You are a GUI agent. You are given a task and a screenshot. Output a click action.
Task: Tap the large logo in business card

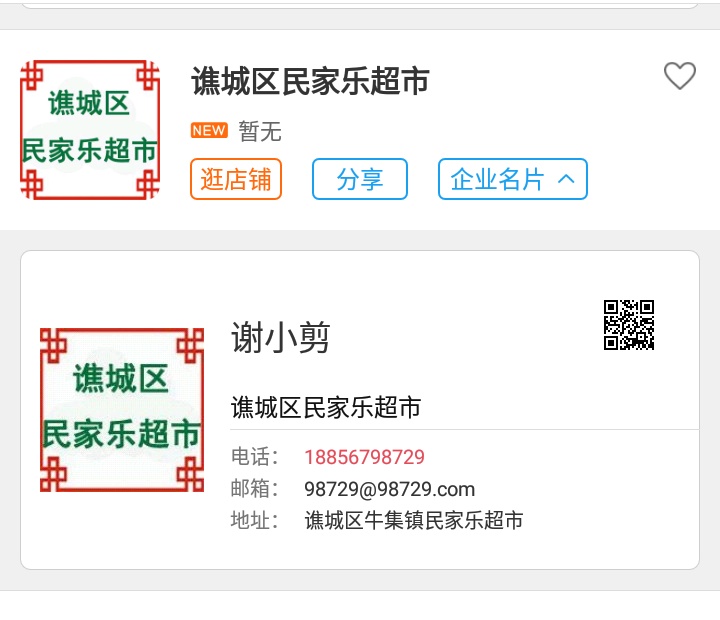tap(122, 410)
